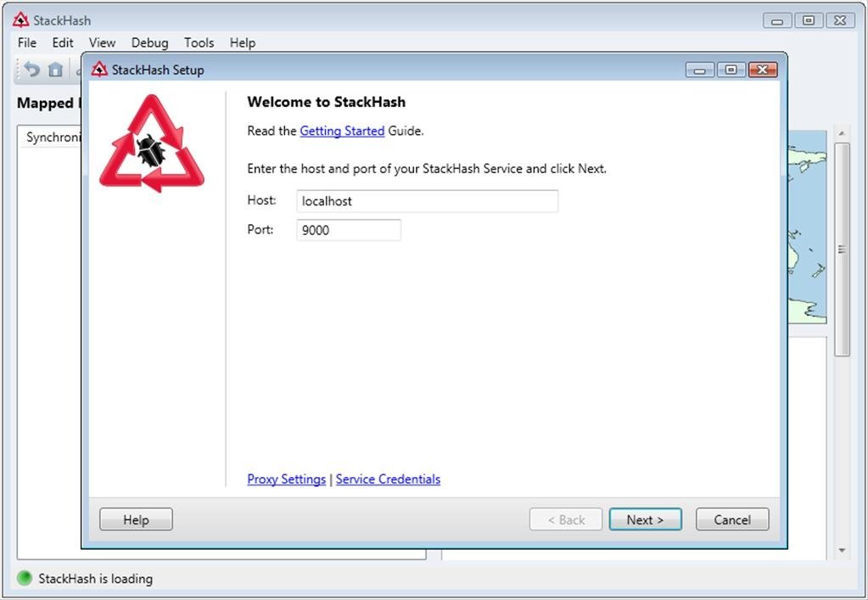
Task: Open the File menu
Action: (x=26, y=42)
